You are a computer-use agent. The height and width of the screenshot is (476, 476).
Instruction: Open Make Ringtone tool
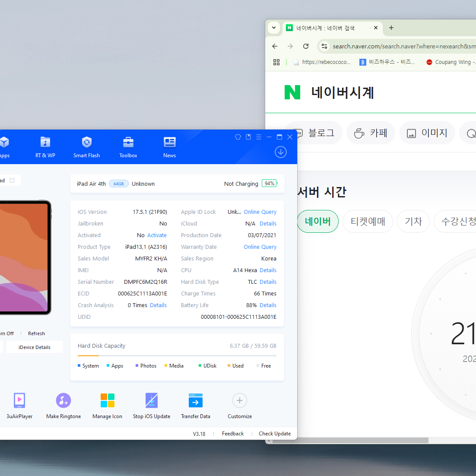63,406
